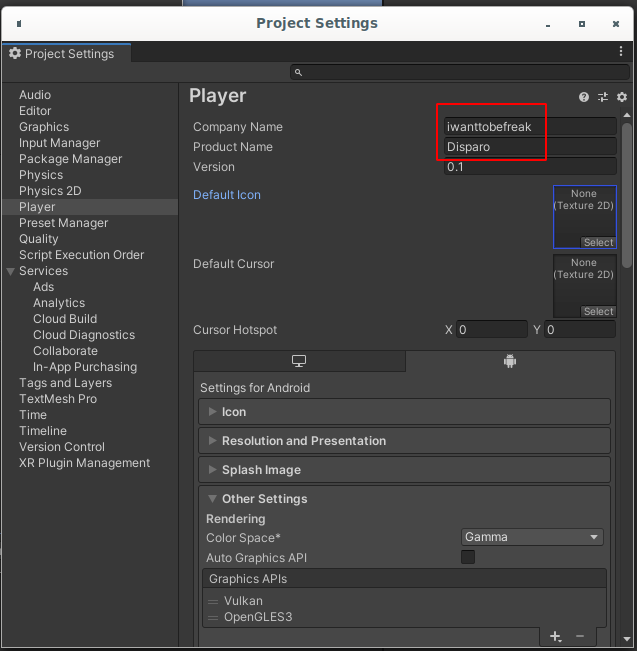637x651 pixels.
Task: Open the Player settings gear icon
Action: click(x=621, y=97)
